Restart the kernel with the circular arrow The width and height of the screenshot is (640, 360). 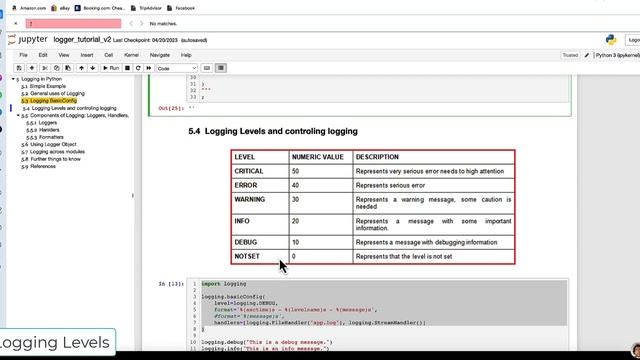[138, 68]
